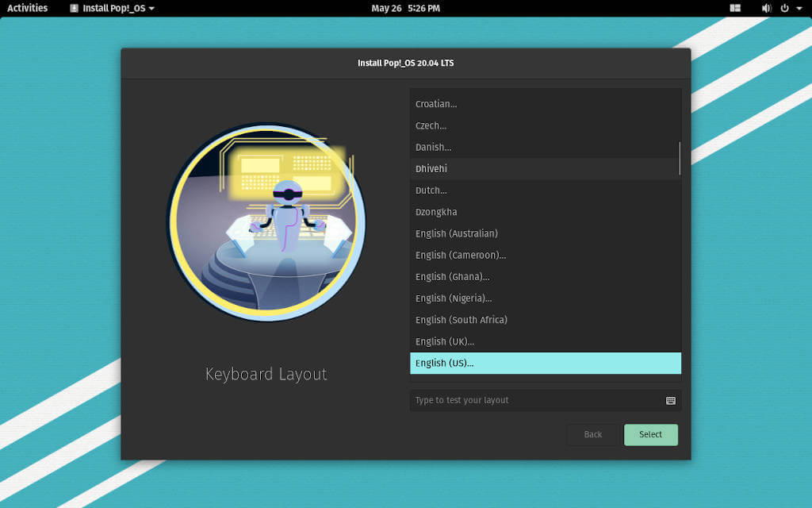This screenshot has width=812, height=508.
Task: Open the Activities menu
Action: (27, 8)
